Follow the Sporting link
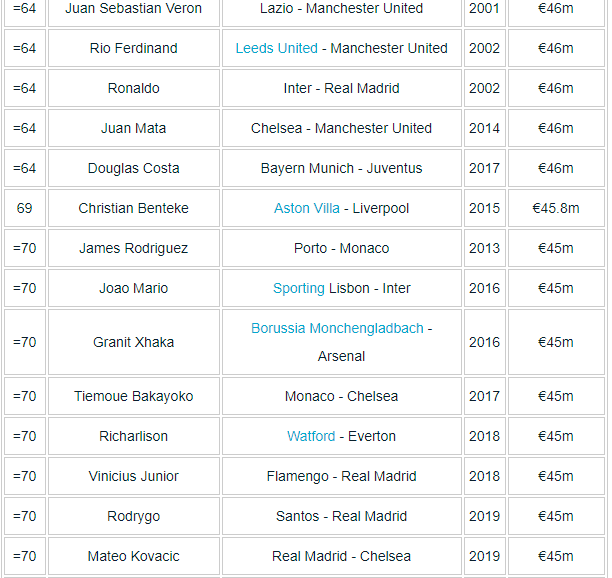Screen dimensions: 612x578 [x=298, y=288]
